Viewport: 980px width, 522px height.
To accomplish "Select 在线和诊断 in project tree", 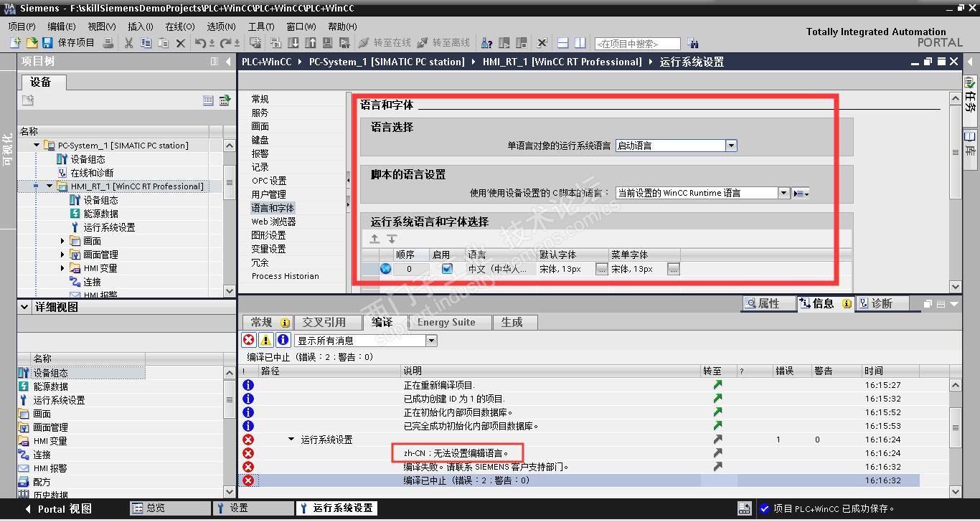I will (x=92, y=173).
